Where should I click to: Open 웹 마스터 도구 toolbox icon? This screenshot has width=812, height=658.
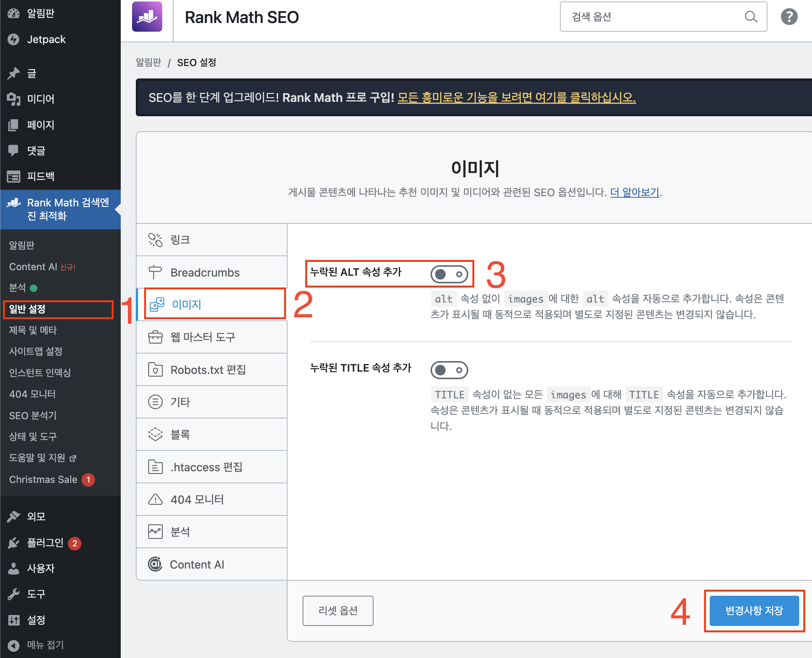pyautogui.click(x=155, y=337)
